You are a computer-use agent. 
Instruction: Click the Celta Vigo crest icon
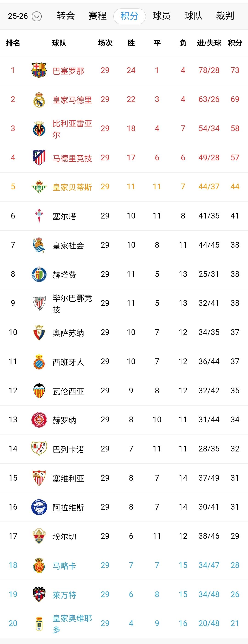point(39,216)
